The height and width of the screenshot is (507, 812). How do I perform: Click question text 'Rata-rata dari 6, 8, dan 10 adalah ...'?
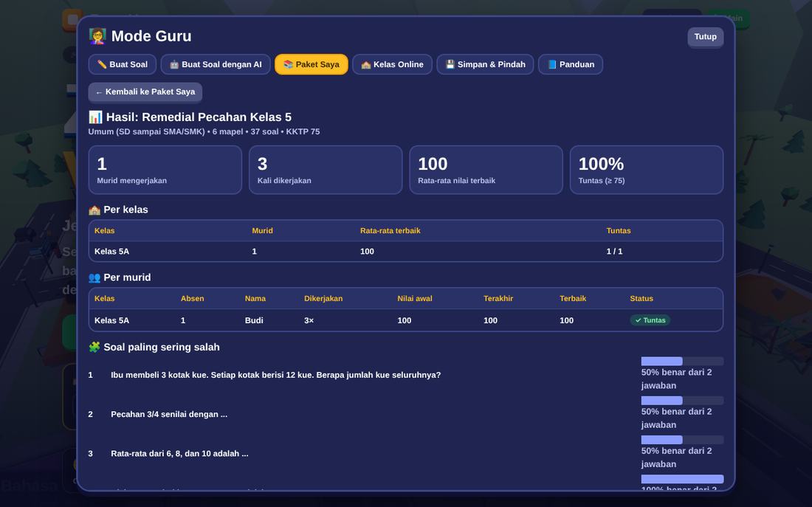(x=179, y=454)
